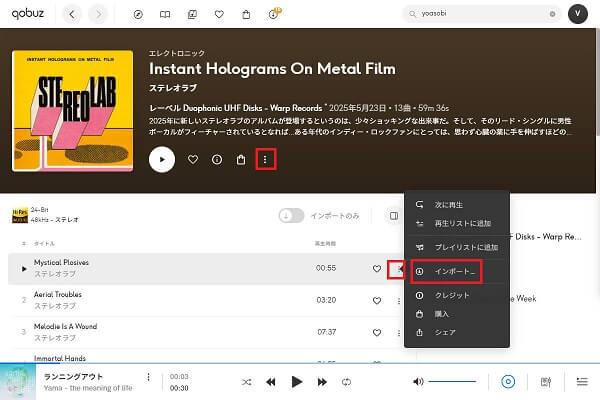Mute with the volume speaker icon

[418, 381]
